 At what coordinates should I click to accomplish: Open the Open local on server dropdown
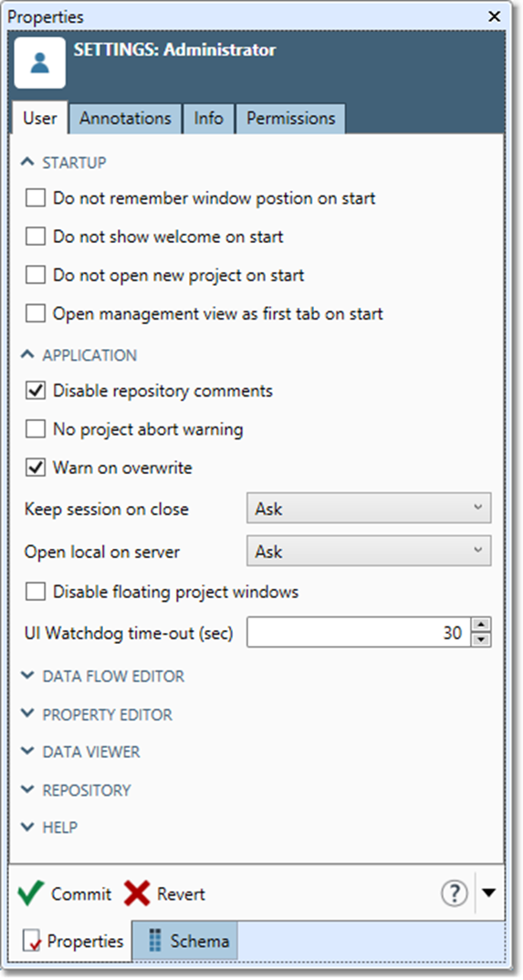[x=369, y=551]
